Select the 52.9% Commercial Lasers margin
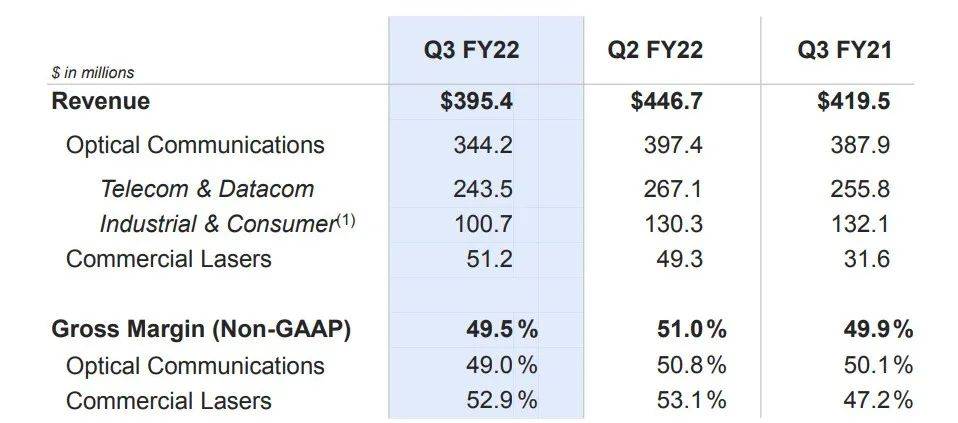The width and height of the screenshot is (958, 423). [x=501, y=401]
